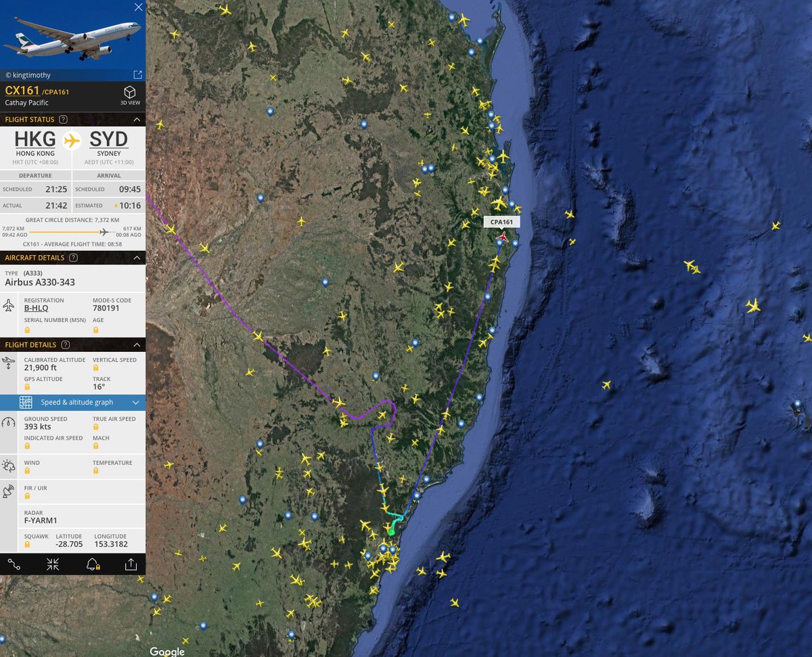Click the longitude value 153.3182
812x657 pixels.
click(111, 544)
